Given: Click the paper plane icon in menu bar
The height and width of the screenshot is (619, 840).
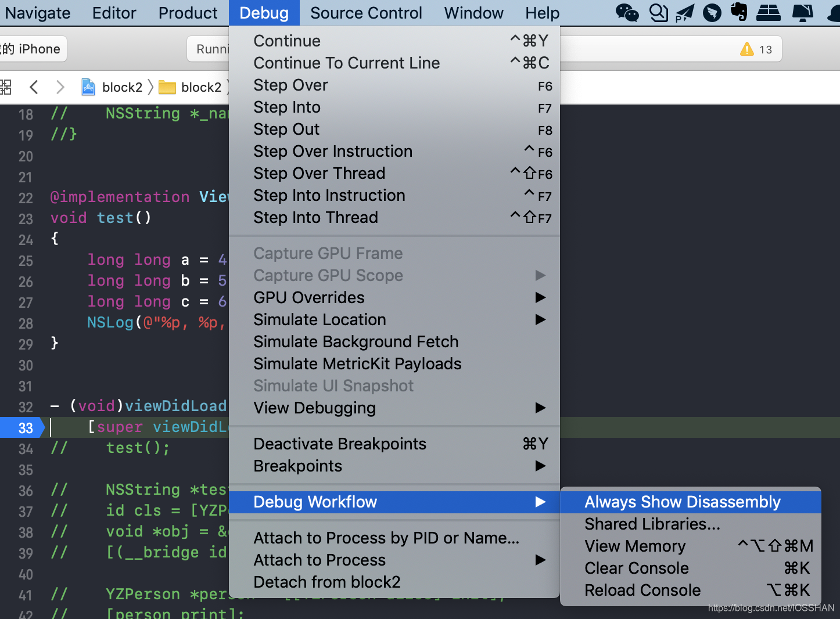Looking at the screenshot, I should pos(684,12).
